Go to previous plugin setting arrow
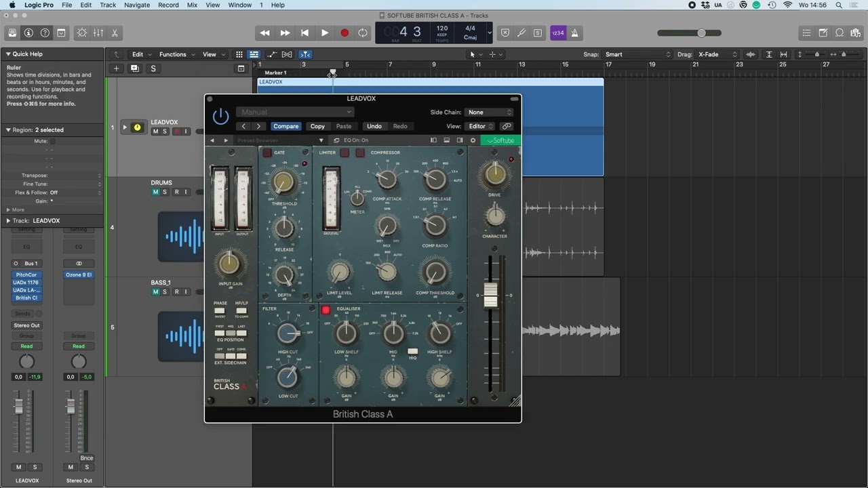 (x=243, y=126)
